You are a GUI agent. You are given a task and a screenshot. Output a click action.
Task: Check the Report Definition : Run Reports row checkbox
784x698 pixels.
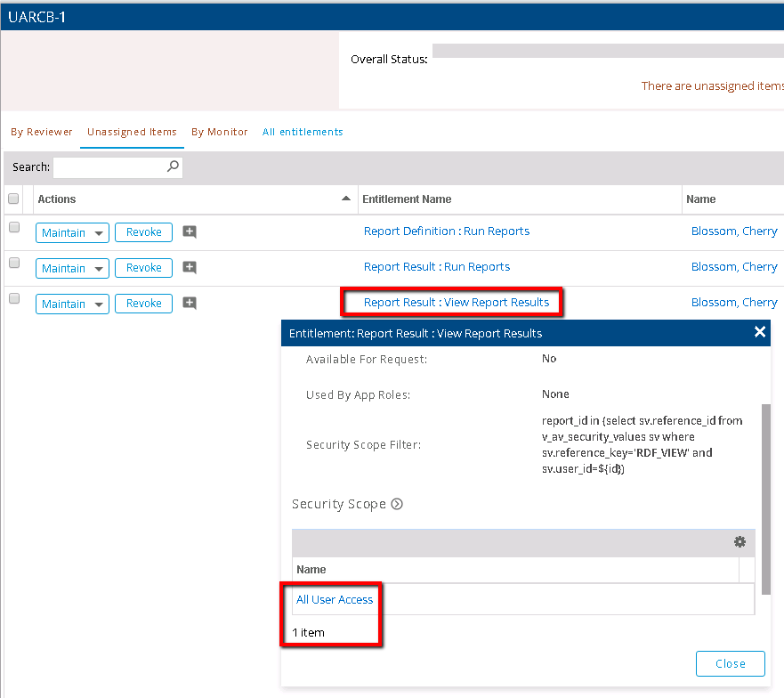[x=13, y=228]
